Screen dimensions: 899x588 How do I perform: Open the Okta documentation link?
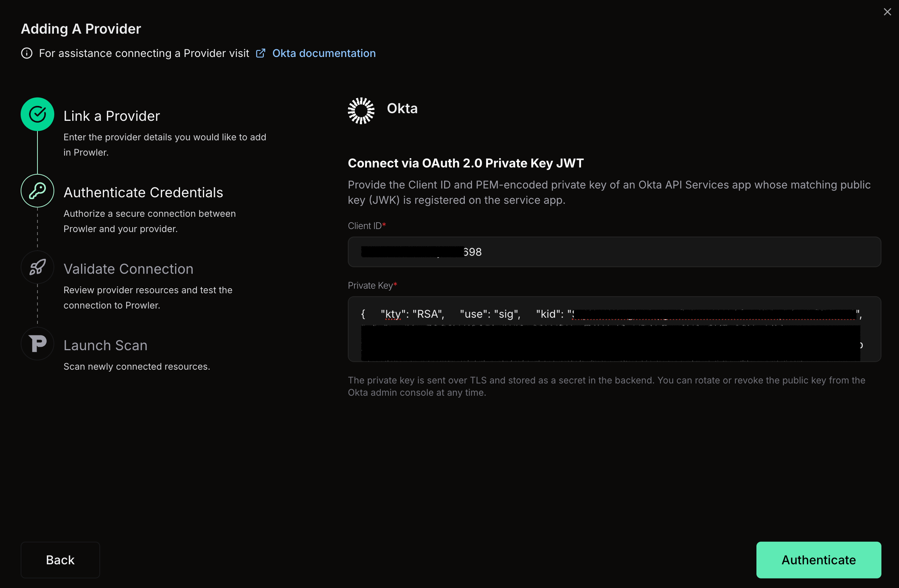[324, 53]
